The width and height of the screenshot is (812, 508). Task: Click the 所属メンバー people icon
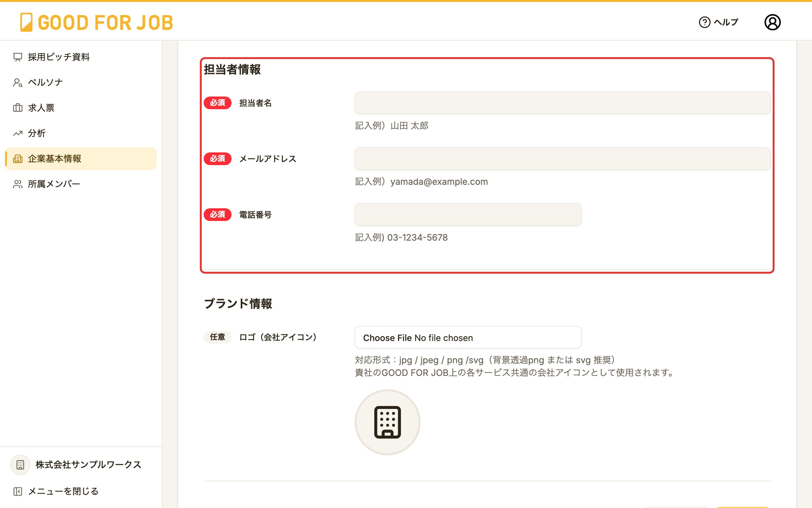[18, 184]
